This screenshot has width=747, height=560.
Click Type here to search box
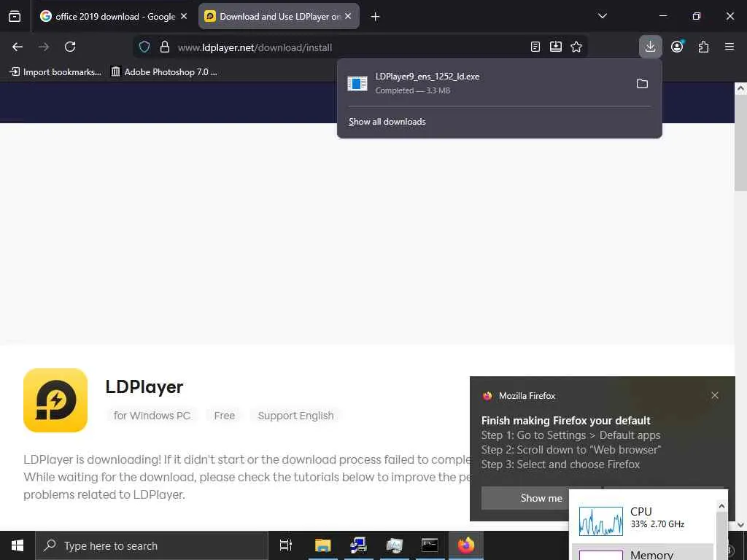(x=152, y=545)
